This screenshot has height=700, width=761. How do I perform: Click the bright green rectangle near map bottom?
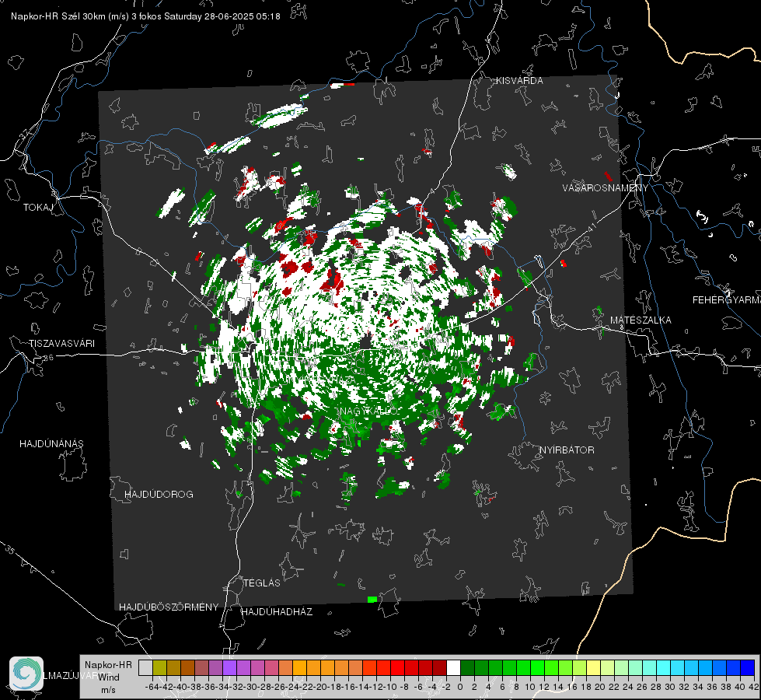pos(372,600)
